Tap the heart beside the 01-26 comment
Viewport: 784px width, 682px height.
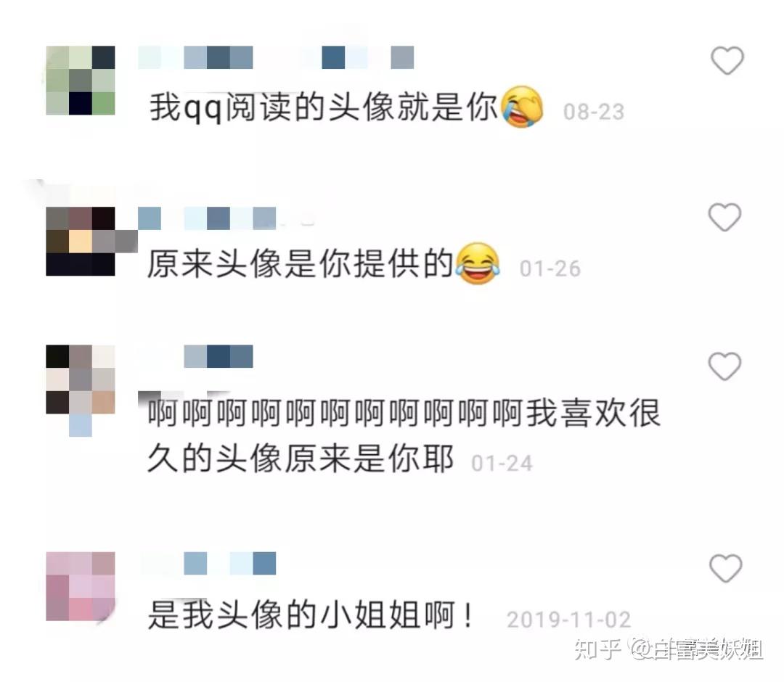coord(724,218)
